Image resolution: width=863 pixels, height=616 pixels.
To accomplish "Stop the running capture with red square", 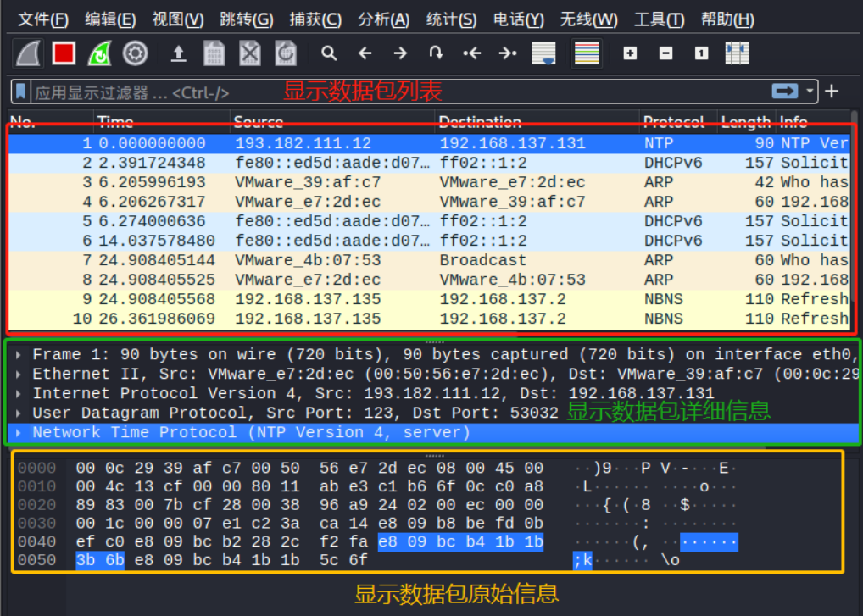I will tap(64, 53).
